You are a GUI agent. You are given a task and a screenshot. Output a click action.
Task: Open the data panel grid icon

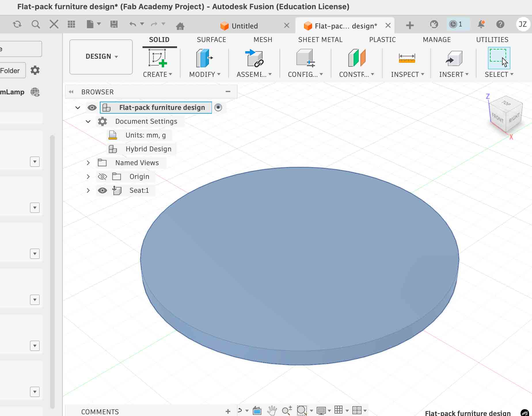click(71, 24)
